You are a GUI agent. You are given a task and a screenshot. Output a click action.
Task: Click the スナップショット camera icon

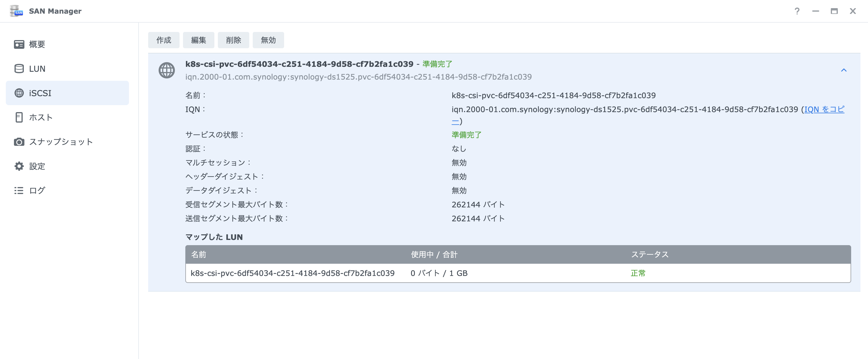(19, 142)
